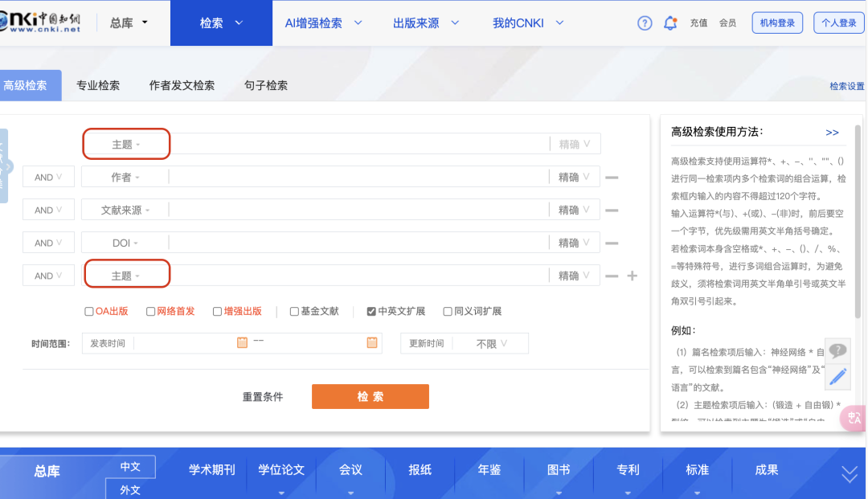Open the AI增强检索 menu
The height and width of the screenshot is (499, 868).
pos(323,22)
